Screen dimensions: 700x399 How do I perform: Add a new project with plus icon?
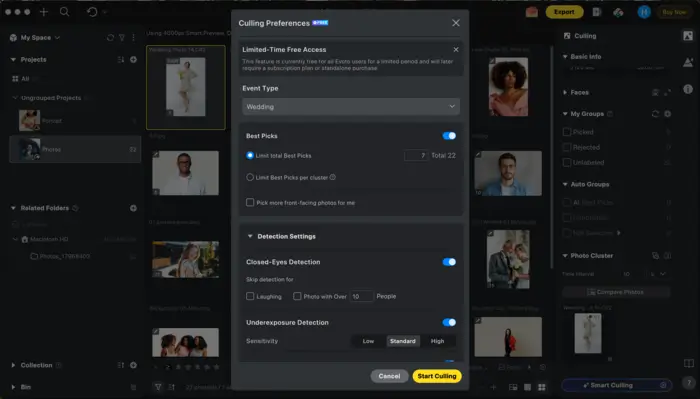pos(133,59)
